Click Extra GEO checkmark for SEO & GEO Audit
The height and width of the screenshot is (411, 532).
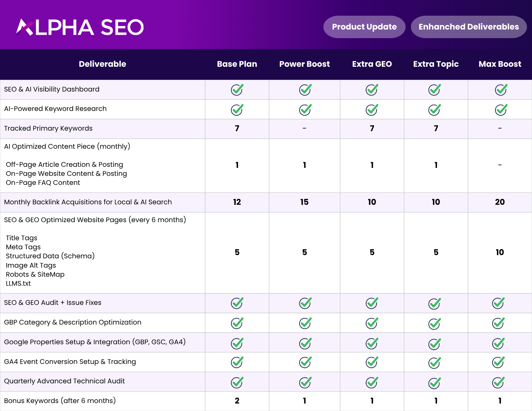tap(372, 303)
